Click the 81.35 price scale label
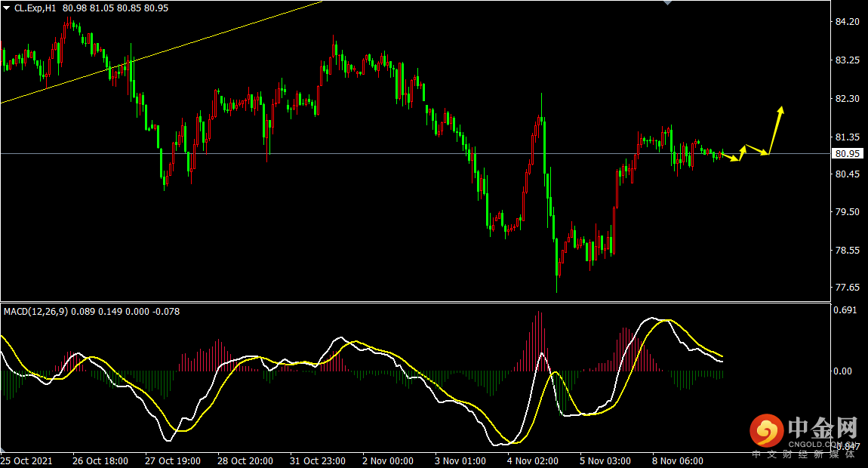The height and width of the screenshot is (468, 868). [x=847, y=137]
